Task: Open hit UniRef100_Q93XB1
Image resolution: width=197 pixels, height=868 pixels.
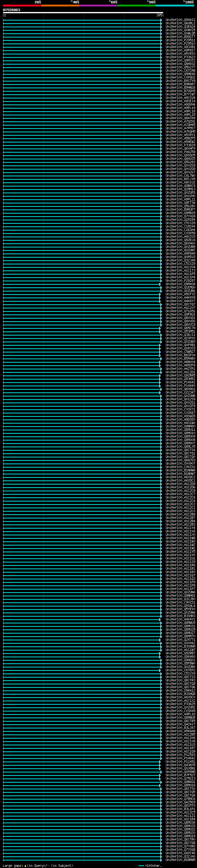Action: point(180,47)
